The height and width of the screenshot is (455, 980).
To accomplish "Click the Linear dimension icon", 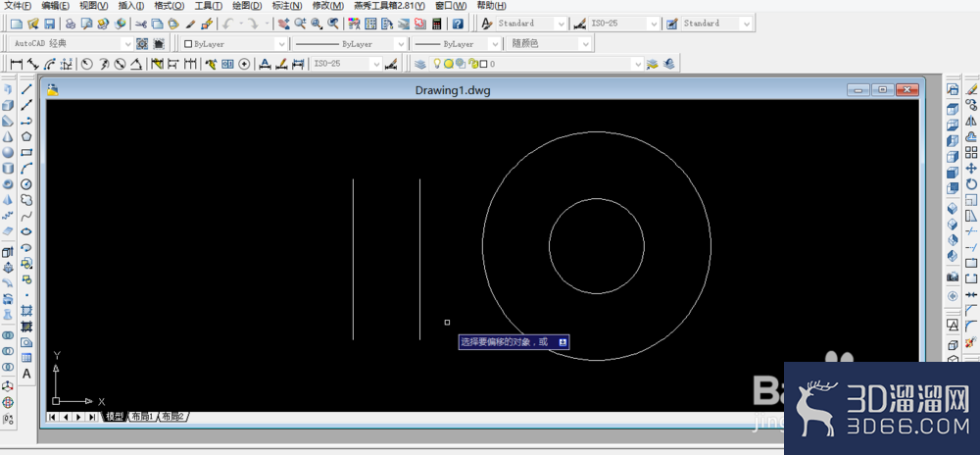I will (17, 64).
